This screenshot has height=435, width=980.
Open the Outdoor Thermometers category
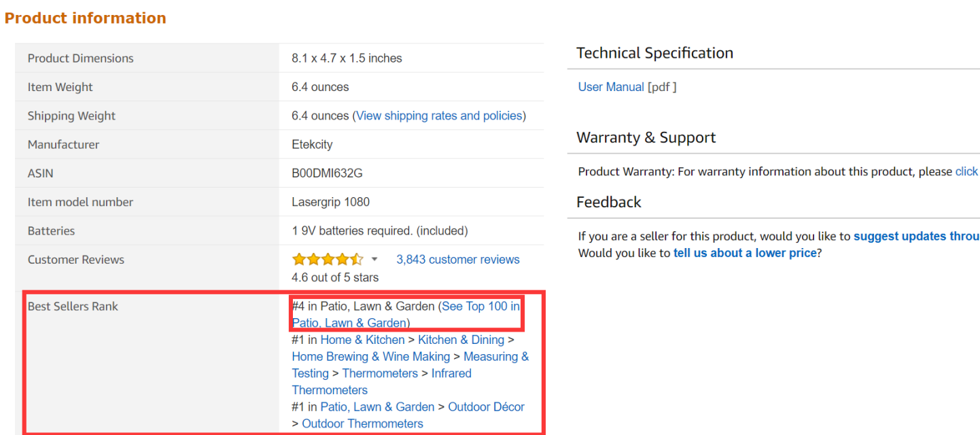click(362, 423)
